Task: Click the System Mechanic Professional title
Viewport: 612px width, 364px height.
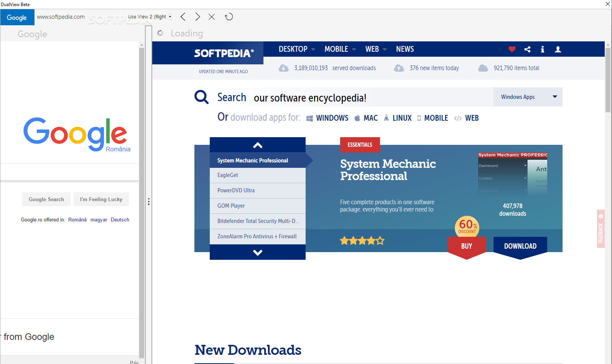Action: tap(388, 170)
